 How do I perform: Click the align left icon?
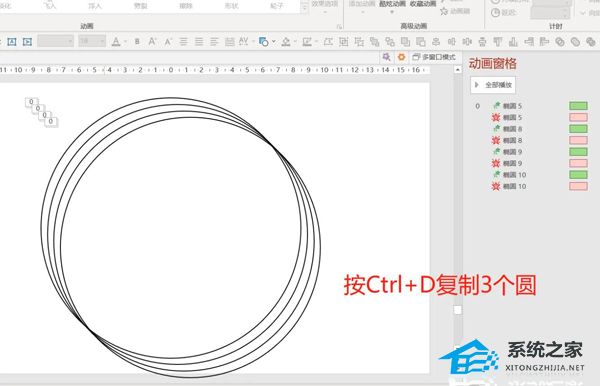pos(544,41)
